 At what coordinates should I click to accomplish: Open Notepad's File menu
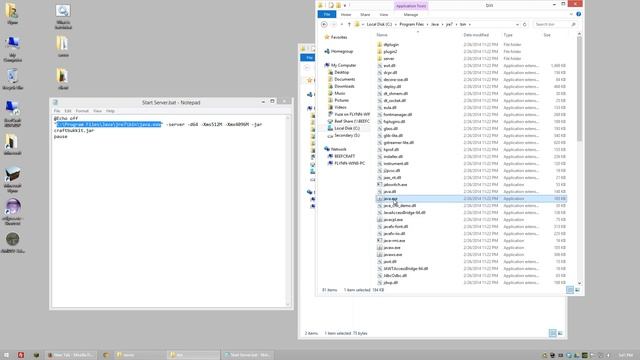(x=57, y=111)
